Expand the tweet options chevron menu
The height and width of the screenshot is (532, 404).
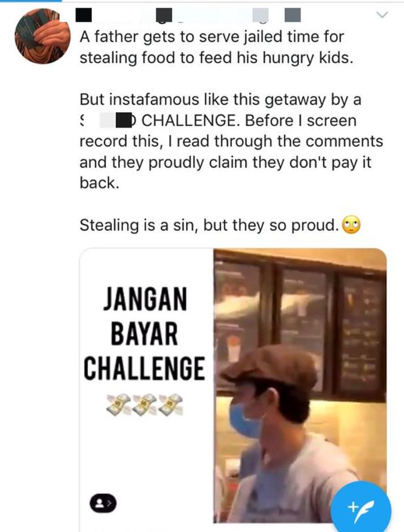point(382,15)
